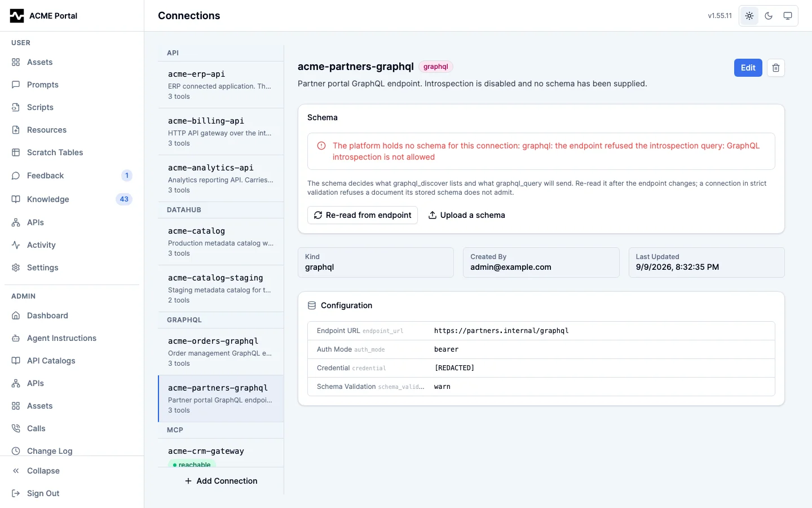Image resolution: width=812 pixels, height=508 pixels.
Task: Go to Scripts in sidebar
Action: [x=72, y=107]
